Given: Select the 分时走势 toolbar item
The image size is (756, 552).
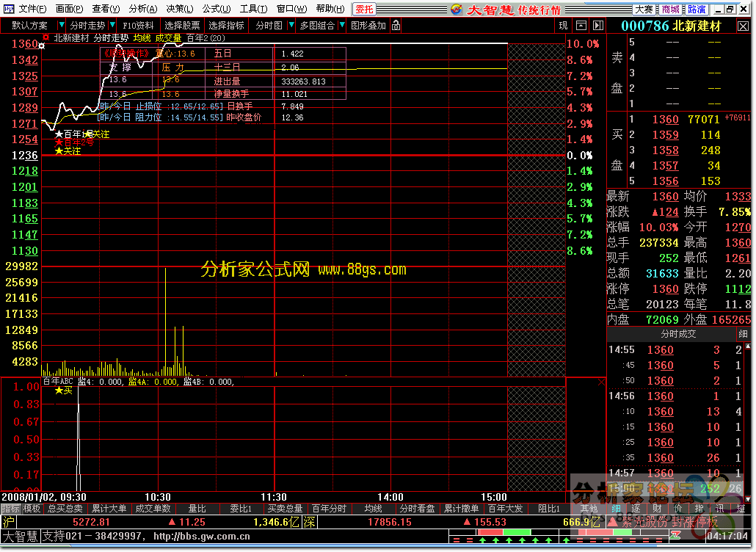Looking at the screenshot, I should tap(87, 26).
